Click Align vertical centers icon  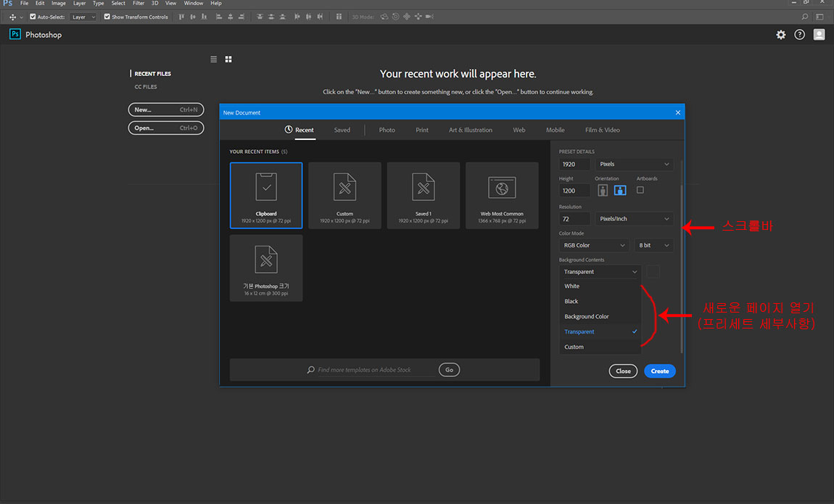point(192,17)
